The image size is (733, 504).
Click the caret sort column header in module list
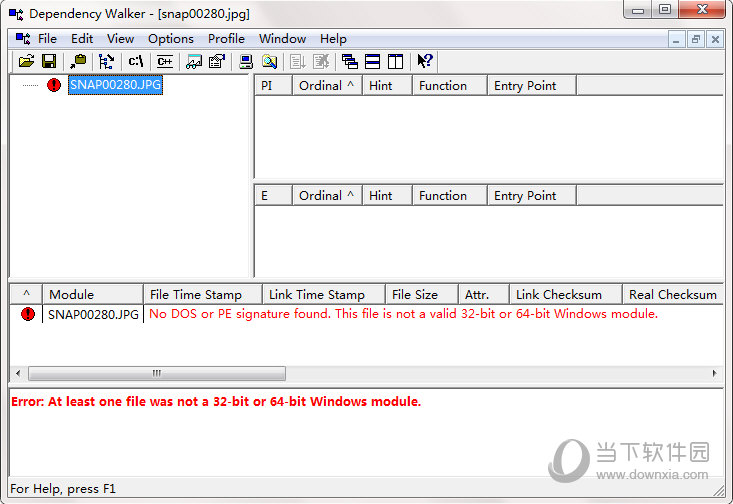(x=26, y=294)
